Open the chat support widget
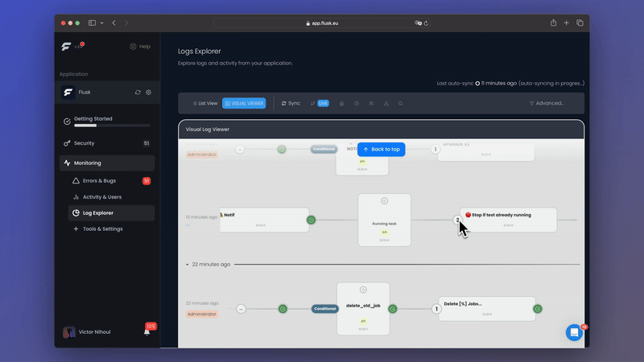 pos(574,332)
